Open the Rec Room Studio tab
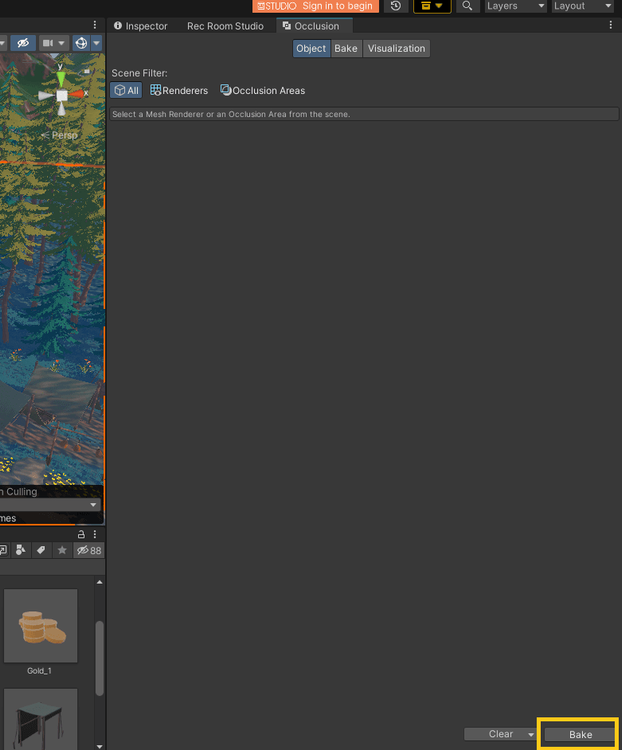Viewport: 622px width, 750px height. 225,26
